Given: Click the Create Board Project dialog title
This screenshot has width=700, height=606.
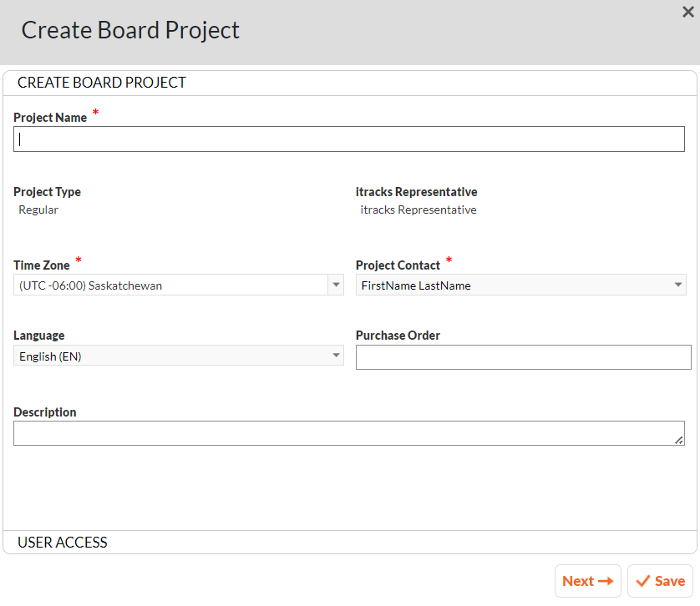Looking at the screenshot, I should click(x=130, y=30).
